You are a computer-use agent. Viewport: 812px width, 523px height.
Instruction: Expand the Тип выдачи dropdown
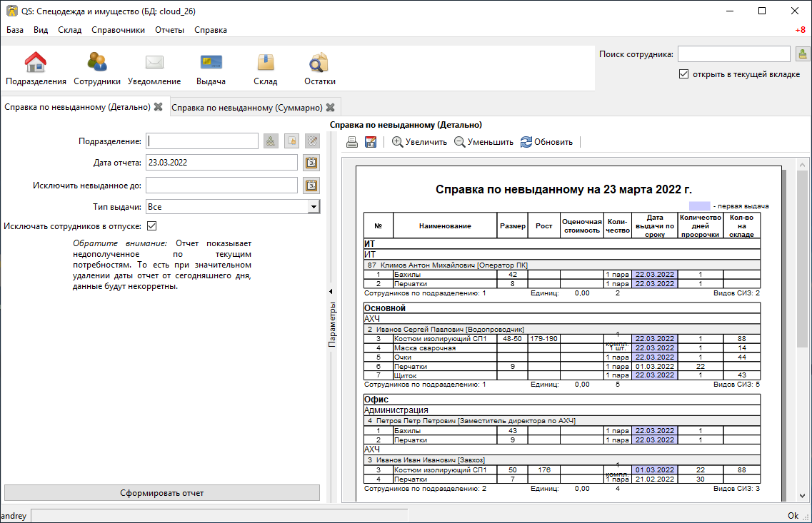point(314,207)
